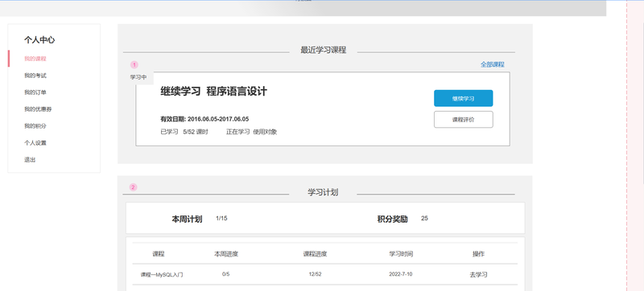Click the 2022-7-10 study time cell
Image resolution: width=644 pixels, height=291 pixels.
point(400,274)
